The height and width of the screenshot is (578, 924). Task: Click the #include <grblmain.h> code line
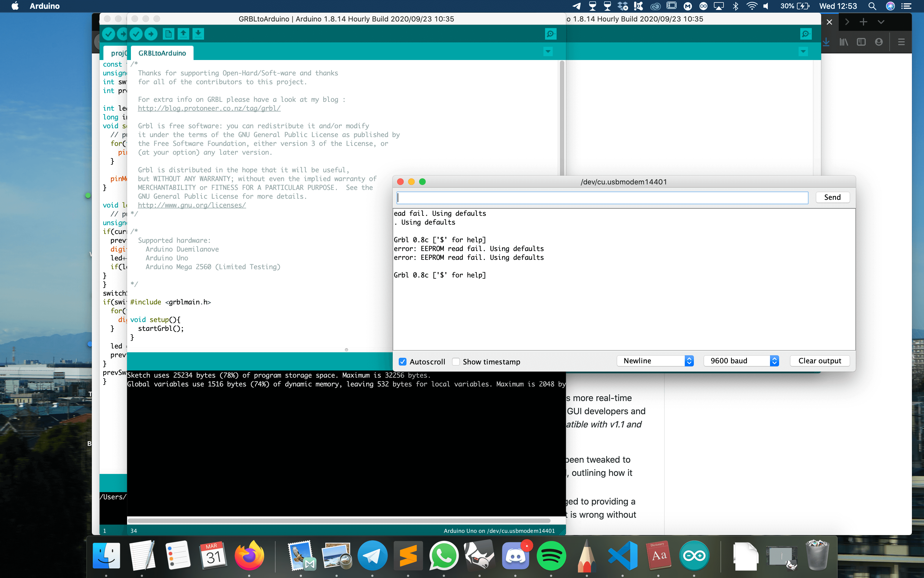pos(170,302)
